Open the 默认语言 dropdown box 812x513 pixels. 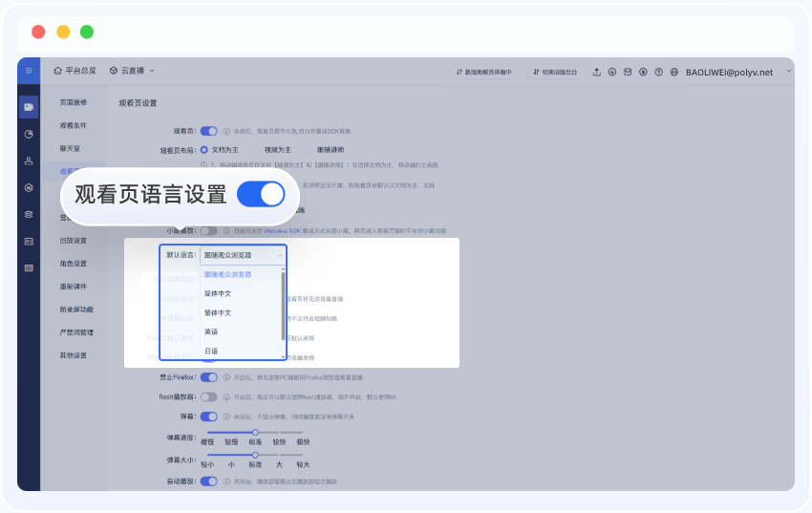(244, 256)
